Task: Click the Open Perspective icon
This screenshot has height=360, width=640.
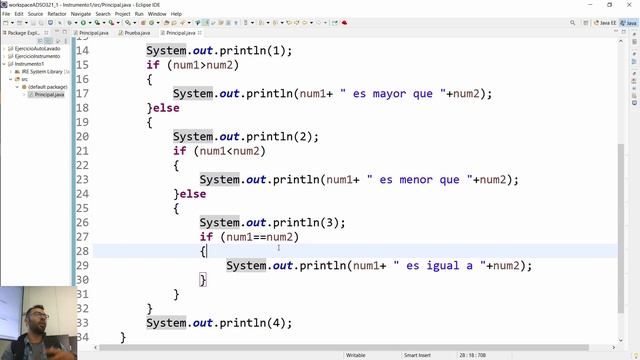Action: click(x=586, y=23)
